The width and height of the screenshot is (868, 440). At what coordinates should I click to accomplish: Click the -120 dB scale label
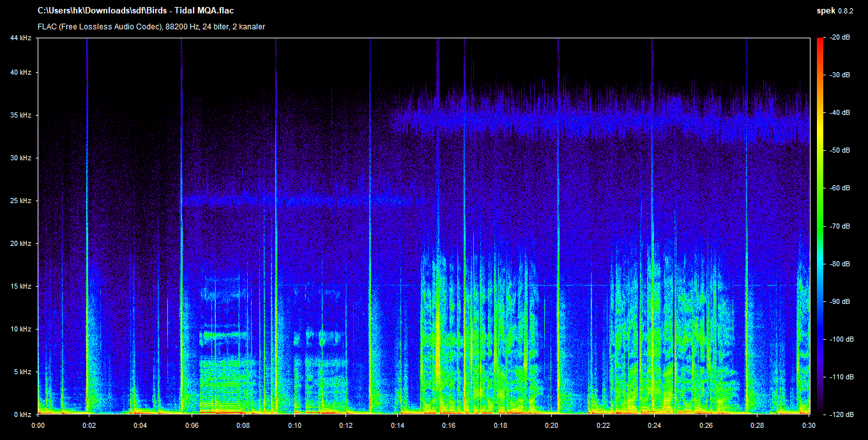coord(840,414)
